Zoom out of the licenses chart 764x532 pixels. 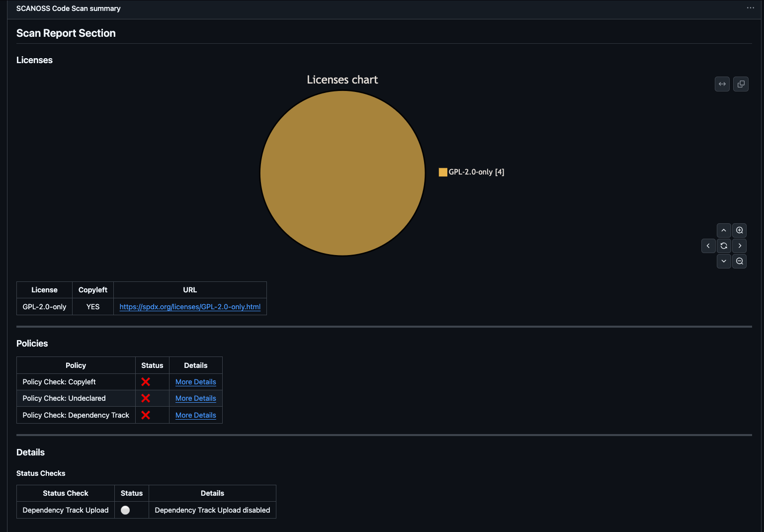(739, 261)
